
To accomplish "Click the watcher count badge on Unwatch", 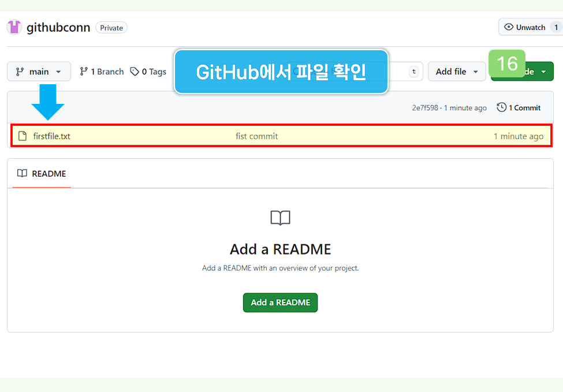I will [557, 27].
